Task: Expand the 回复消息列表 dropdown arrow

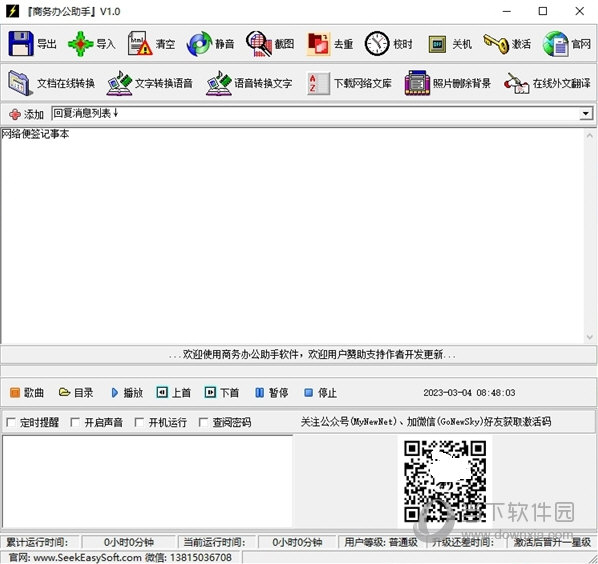Action: point(585,114)
